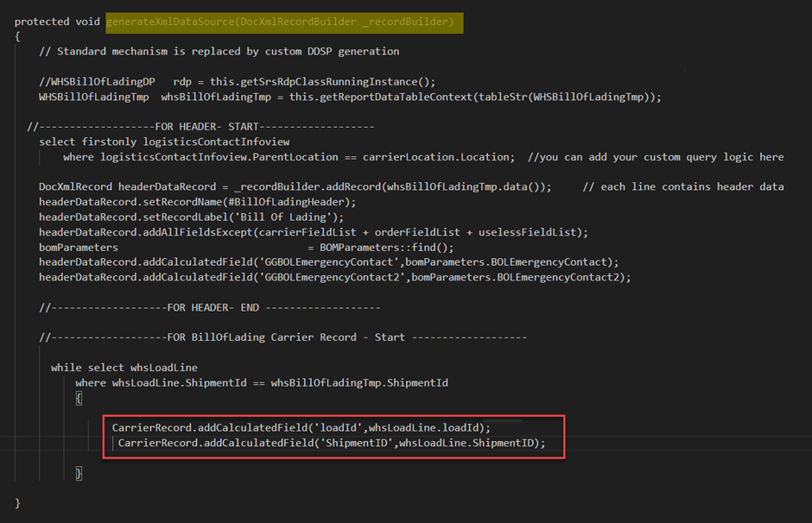812x523 pixels.
Task: Click the 'while select whsLoadLine' statement
Action: point(124,368)
